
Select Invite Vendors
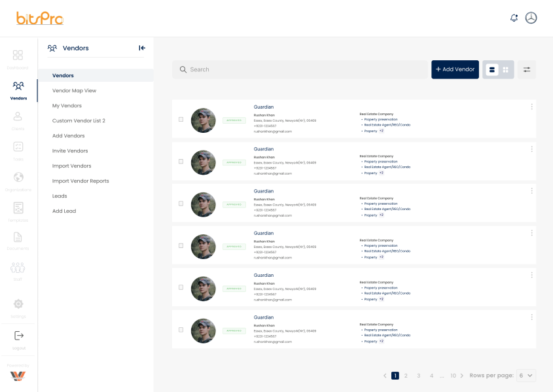click(70, 151)
